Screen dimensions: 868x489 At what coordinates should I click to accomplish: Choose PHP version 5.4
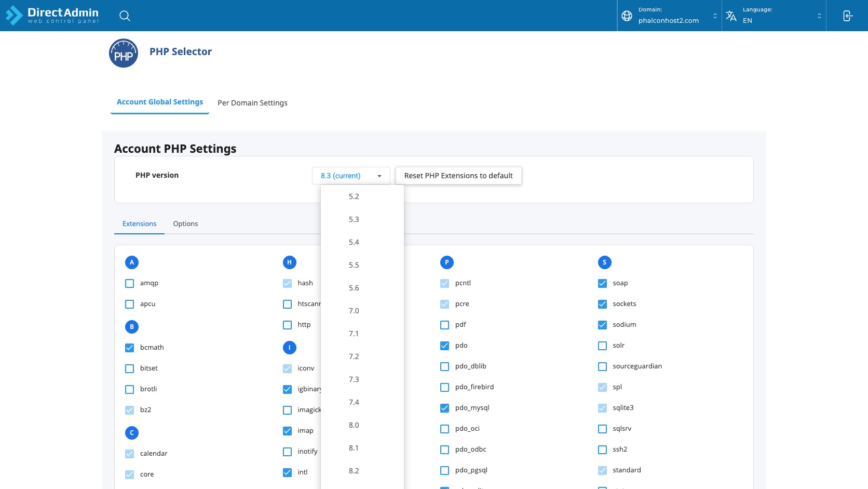pos(362,242)
